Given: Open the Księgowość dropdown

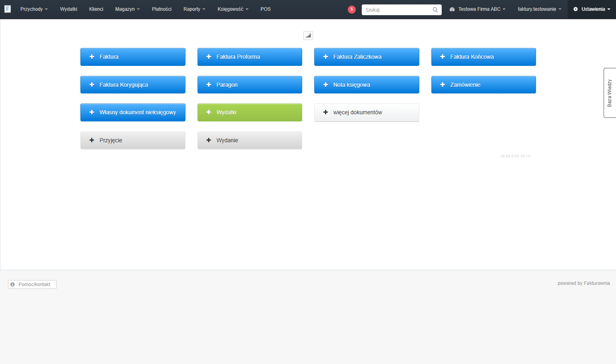Looking at the screenshot, I should [233, 9].
